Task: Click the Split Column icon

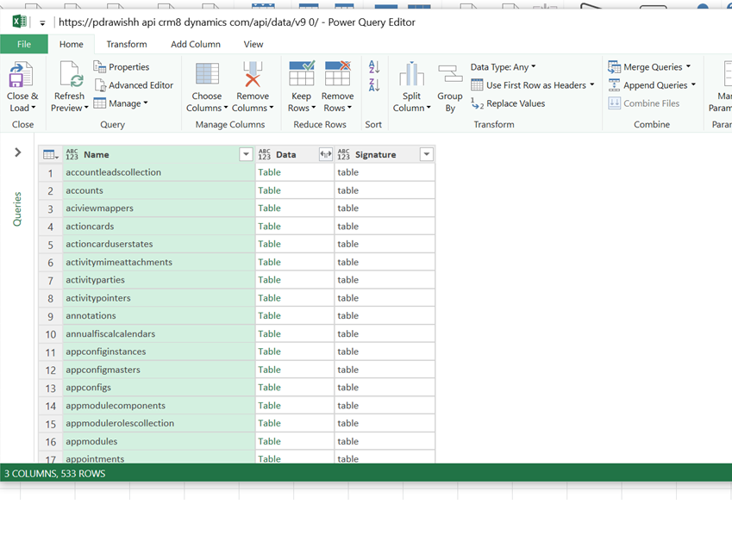Action: [x=411, y=76]
